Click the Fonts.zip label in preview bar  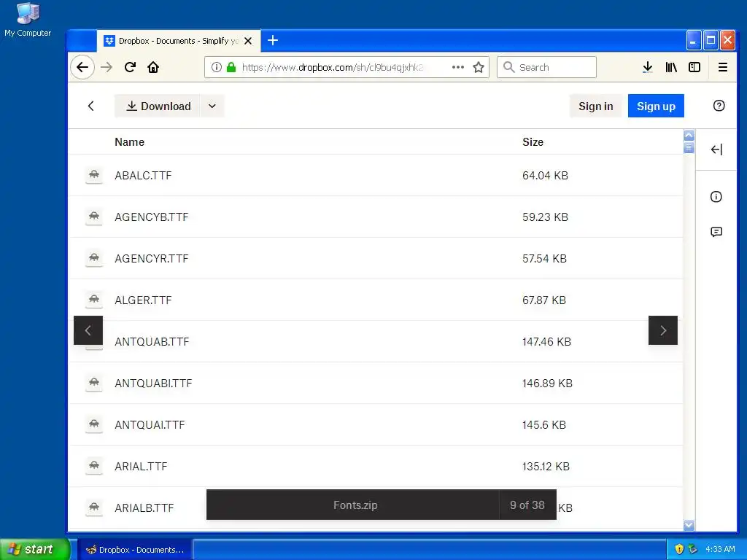tap(355, 505)
